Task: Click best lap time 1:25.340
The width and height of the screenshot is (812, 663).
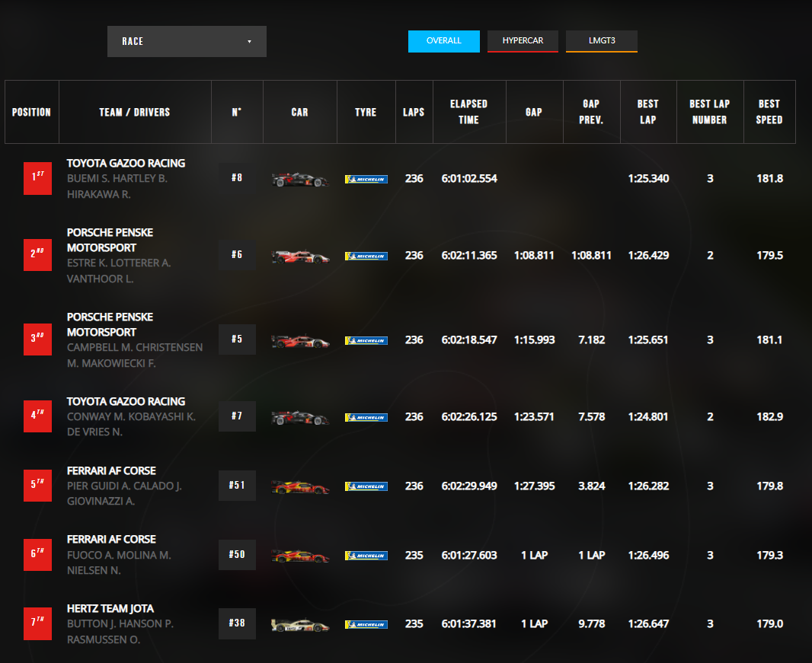Action: [x=648, y=179]
